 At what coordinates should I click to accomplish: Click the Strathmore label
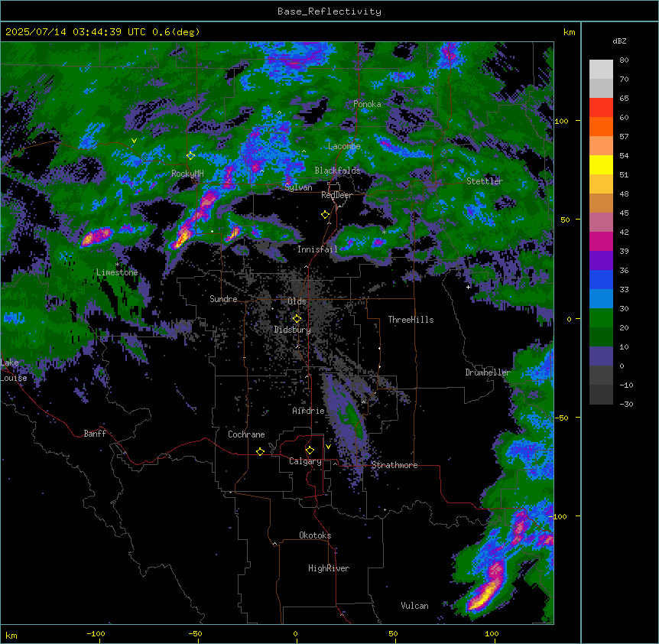tap(394, 465)
